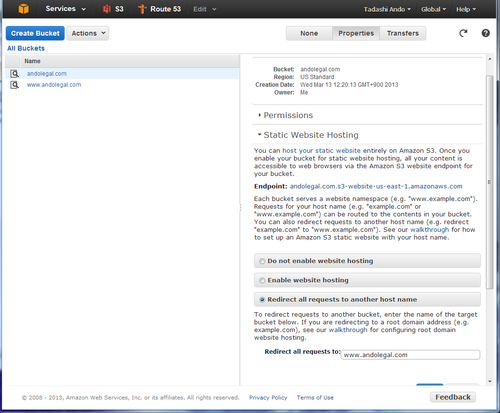This screenshot has width=500, height=413.
Task: Click the Create Bucket button
Action: coord(35,33)
